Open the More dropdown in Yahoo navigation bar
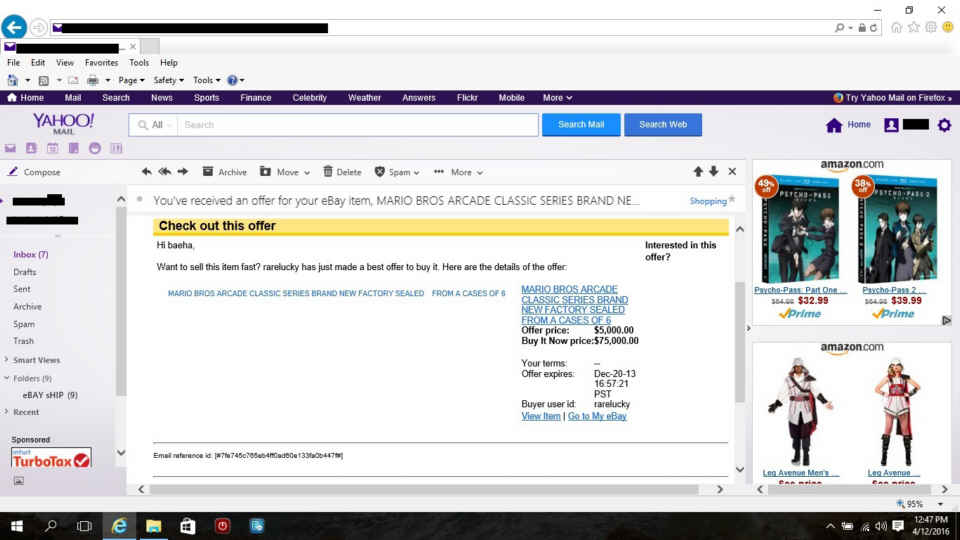The height and width of the screenshot is (540, 960). coord(557,98)
